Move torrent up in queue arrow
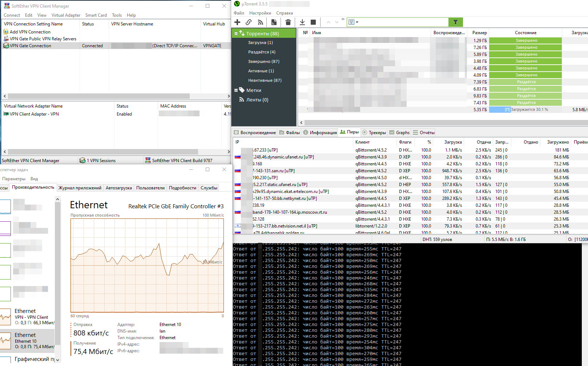The image size is (588, 366). tap(329, 22)
